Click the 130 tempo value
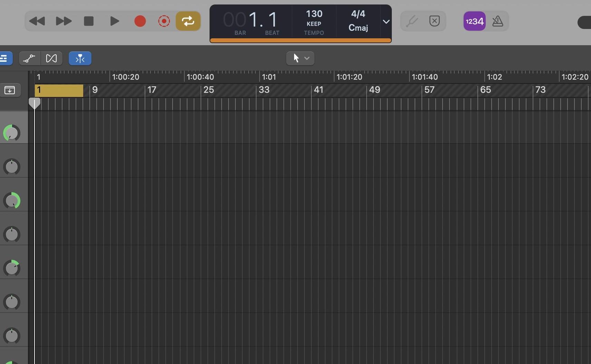 tap(314, 14)
